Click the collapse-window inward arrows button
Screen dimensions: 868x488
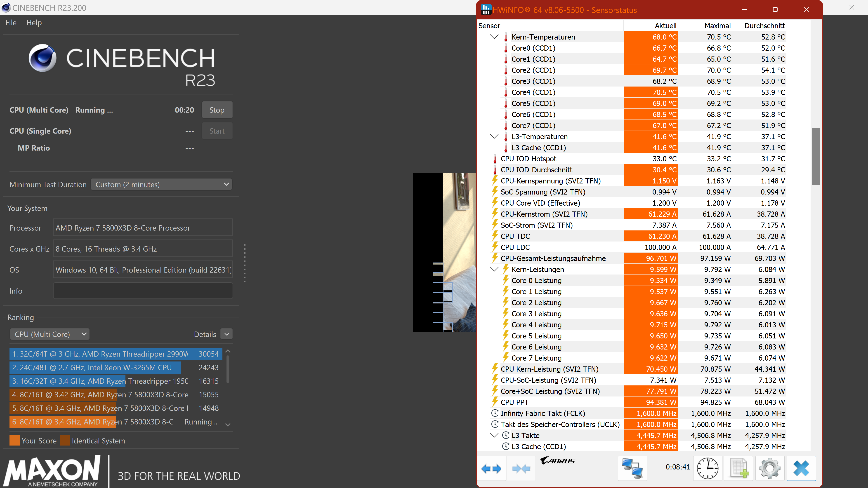pos(521,469)
